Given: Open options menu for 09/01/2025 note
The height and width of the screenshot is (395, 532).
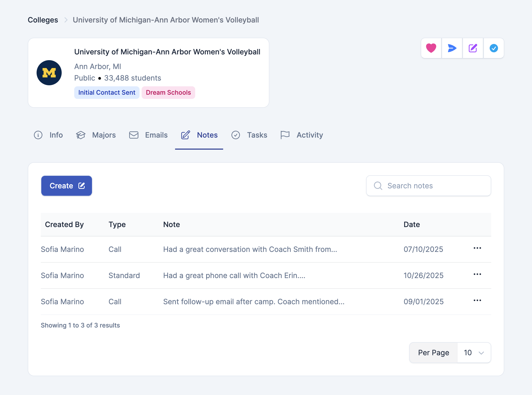Looking at the screenshot, I should [477, 301].
